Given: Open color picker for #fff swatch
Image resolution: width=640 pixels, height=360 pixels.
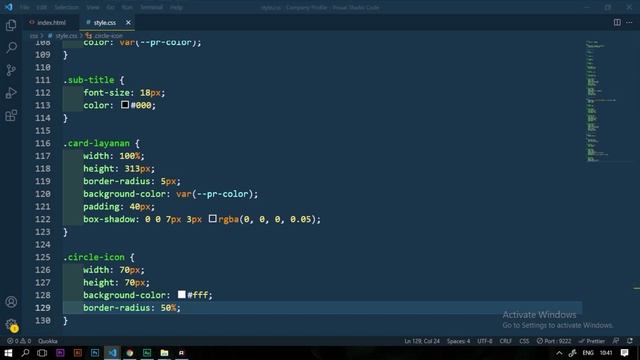Looking at the screenshot, I should click(182, 294).
